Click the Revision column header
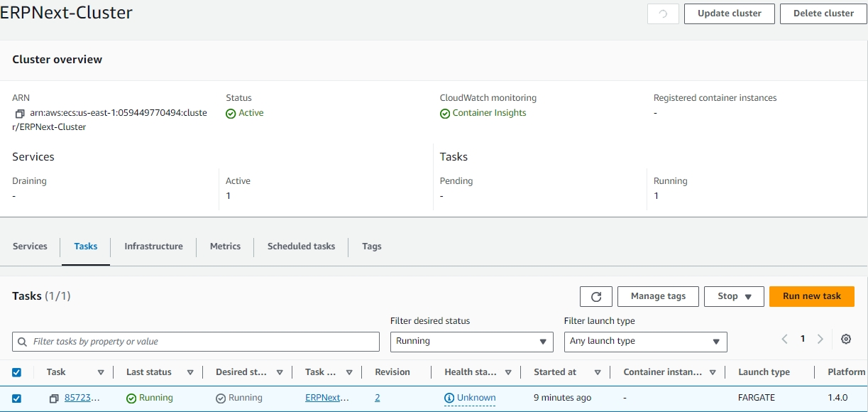Screen dimensions: 868x412 (x=392, y=372)
